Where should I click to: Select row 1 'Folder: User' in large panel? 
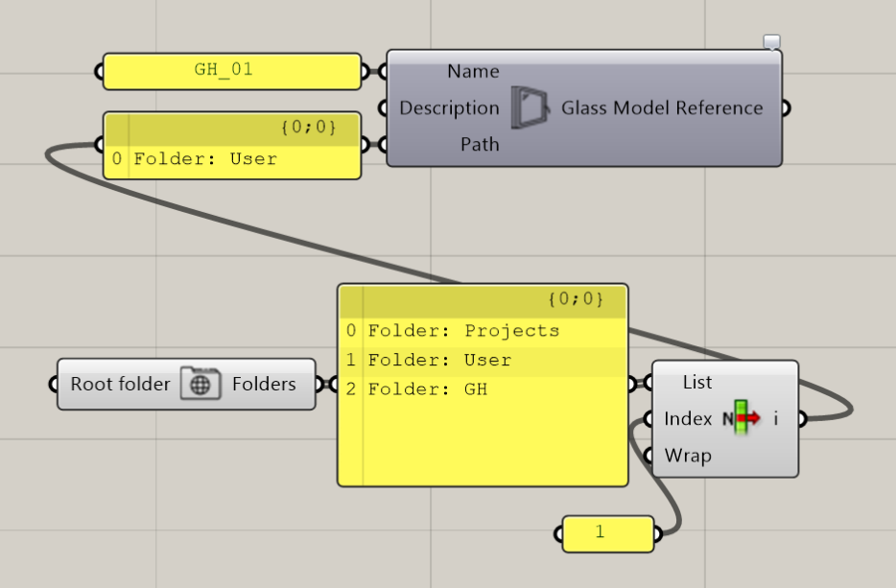[483, 361]
